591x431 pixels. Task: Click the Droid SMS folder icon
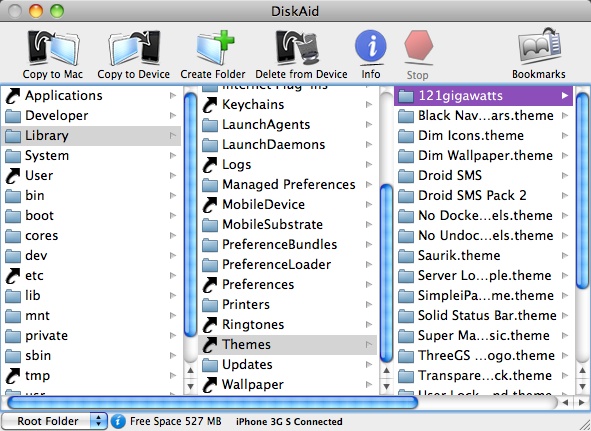click(406, 176)
